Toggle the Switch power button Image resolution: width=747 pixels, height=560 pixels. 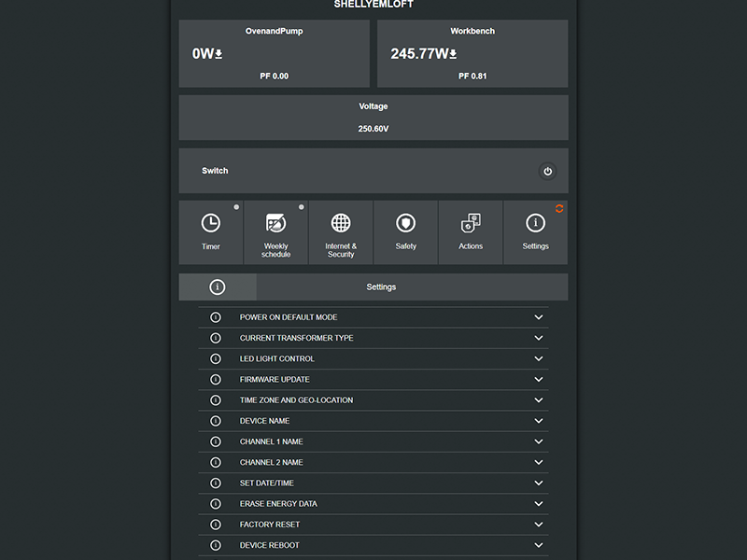pos(547,171)
